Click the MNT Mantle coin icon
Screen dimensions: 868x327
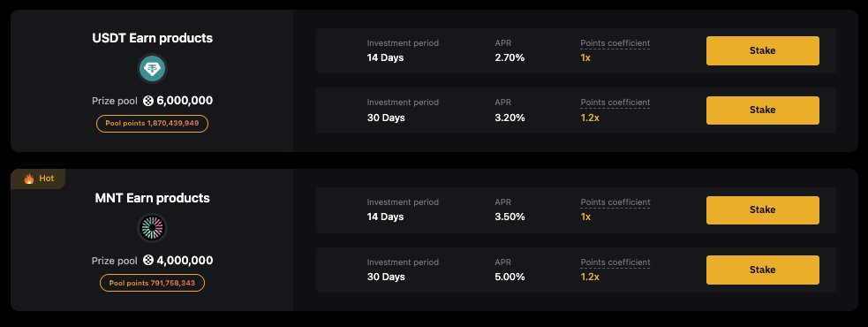[x=152, y=228]
